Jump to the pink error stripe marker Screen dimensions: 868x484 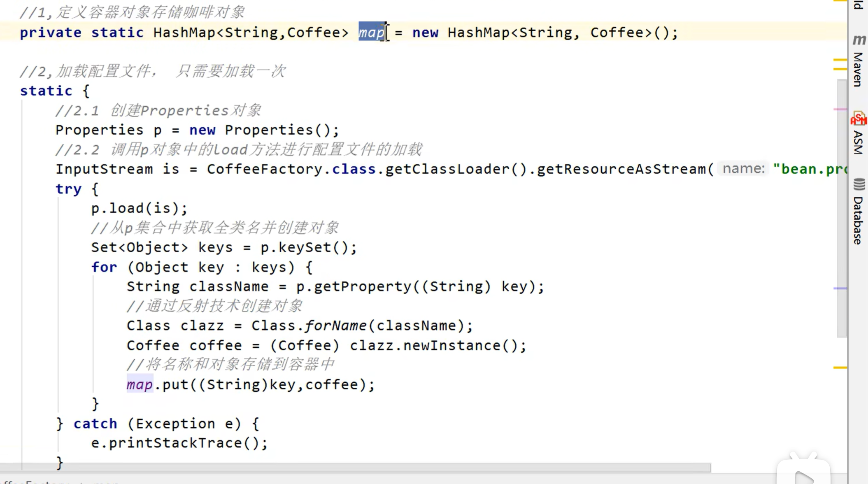pos(840,109)
